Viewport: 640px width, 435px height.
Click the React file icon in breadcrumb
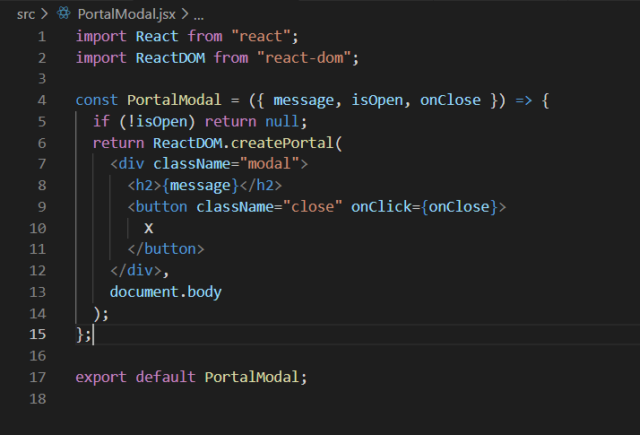[x=64, y=13]
